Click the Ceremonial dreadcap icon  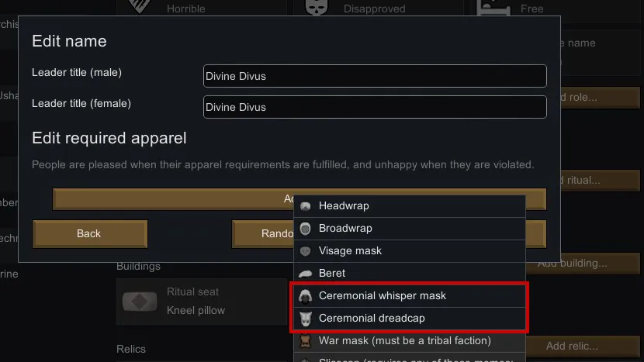click(x=306, y=319)
